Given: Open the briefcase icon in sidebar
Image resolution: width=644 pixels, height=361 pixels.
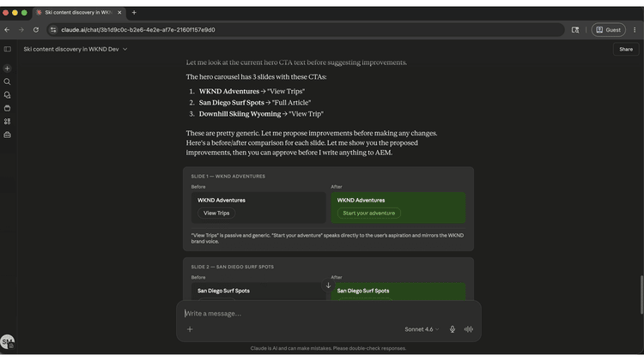Looking at the screenshot, I should coord(8,135).
